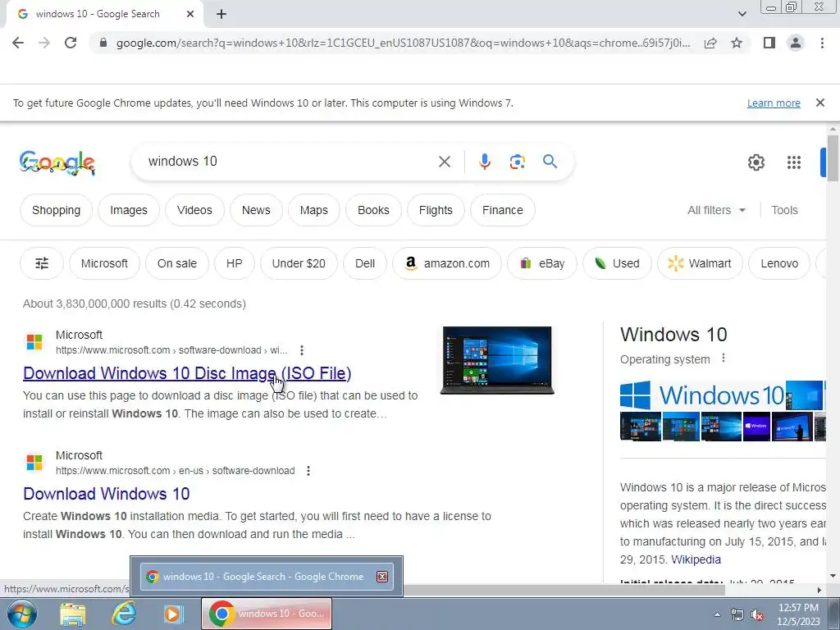Apply the Dell filter chip
The width and height of the screenshot is (840, 630).
click(x=365, y=263)
